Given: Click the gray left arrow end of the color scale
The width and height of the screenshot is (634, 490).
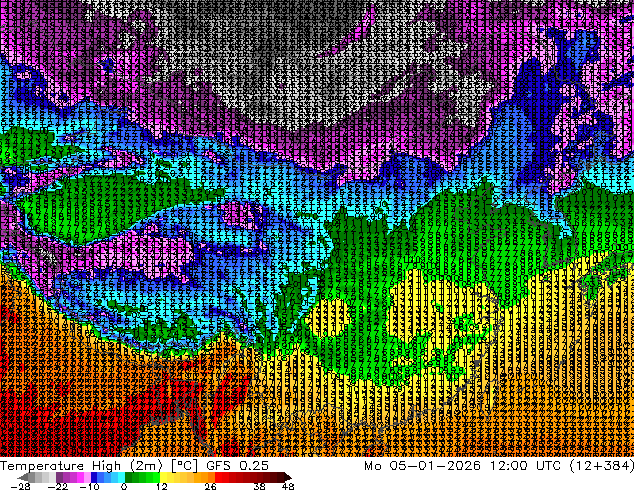Looking at the screenshot, I should point(23,477).
